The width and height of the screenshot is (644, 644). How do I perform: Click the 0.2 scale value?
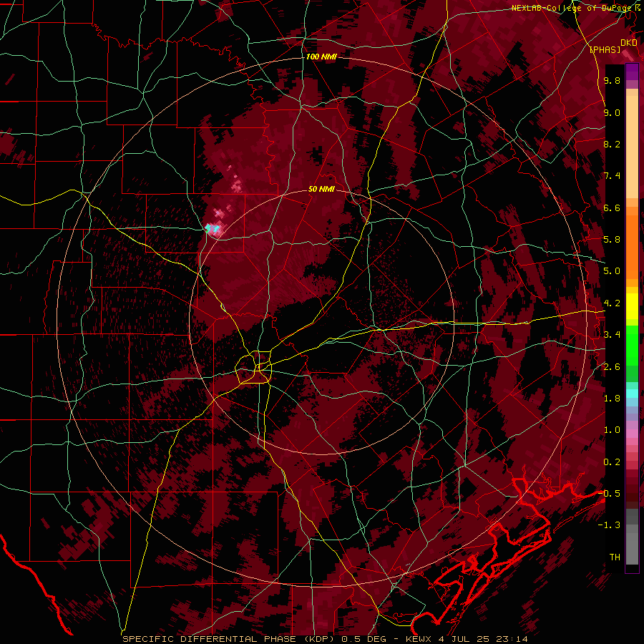pos(612,462)
